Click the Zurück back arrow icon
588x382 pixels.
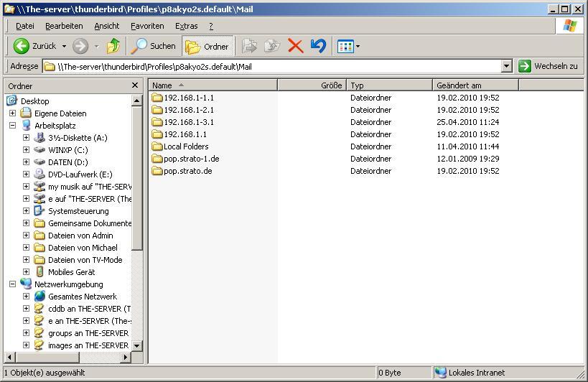tap(22, 46)
